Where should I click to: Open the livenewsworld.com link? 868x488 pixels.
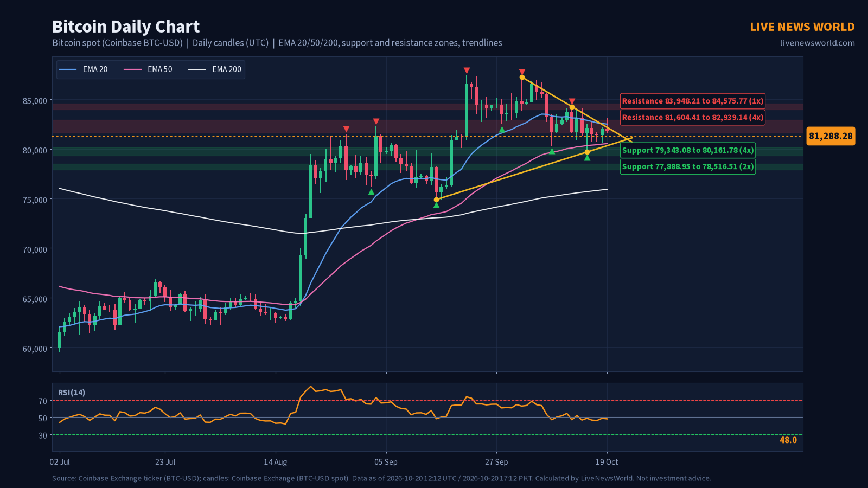[818, 43]
